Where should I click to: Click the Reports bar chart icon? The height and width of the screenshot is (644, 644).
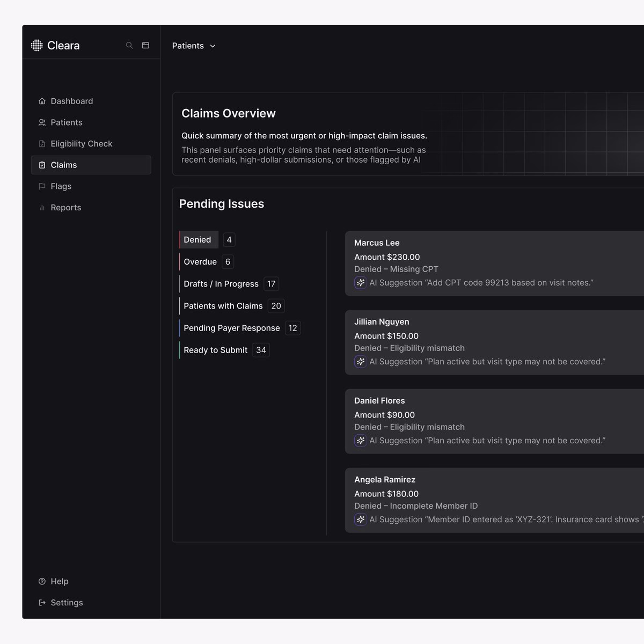click(x=42, y=208)
